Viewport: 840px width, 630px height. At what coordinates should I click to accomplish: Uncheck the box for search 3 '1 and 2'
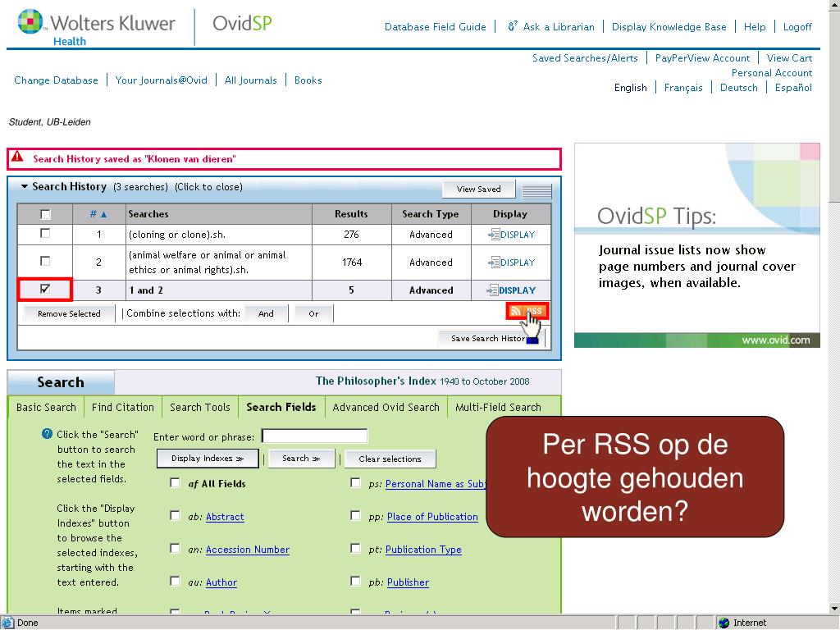pyautogui.click(x=46, y=290)
